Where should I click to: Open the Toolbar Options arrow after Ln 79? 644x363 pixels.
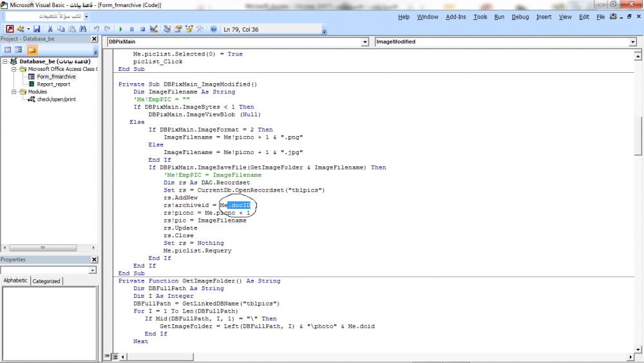pos(325,31)
